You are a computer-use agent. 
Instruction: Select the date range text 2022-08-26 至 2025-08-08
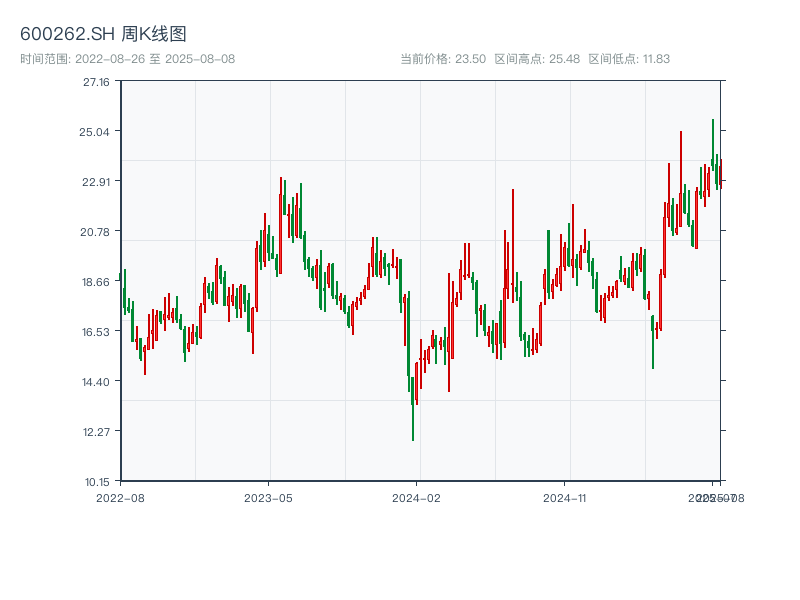click(155, 59)
